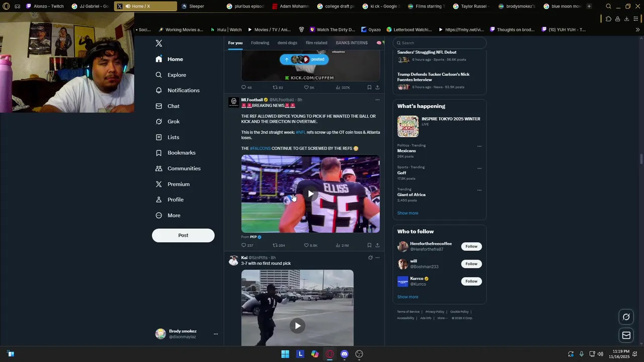This screenshot has height=362, width=644.
Task: Select the For you tab
Action: 235,43
